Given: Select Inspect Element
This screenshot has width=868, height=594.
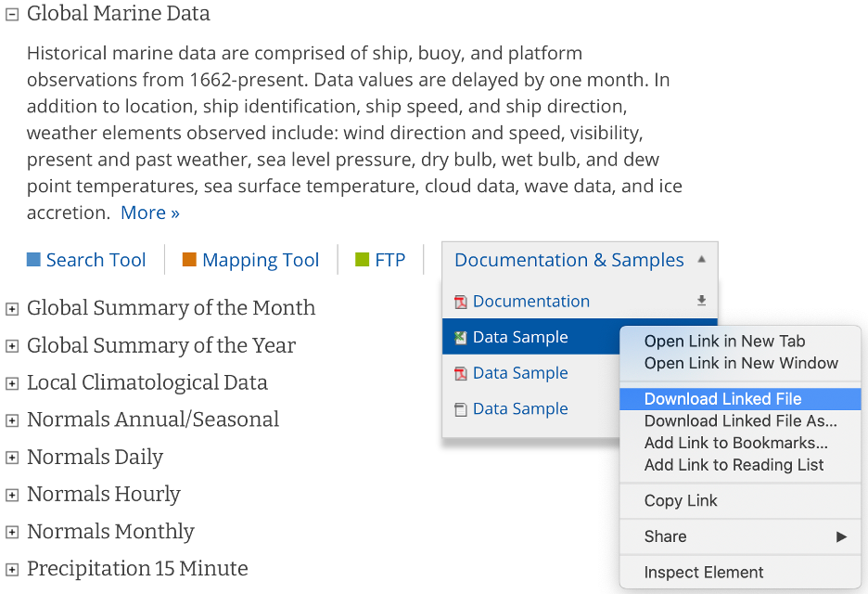Looking at the screenshot, I should pyautogui.click(x=740, y=573).
